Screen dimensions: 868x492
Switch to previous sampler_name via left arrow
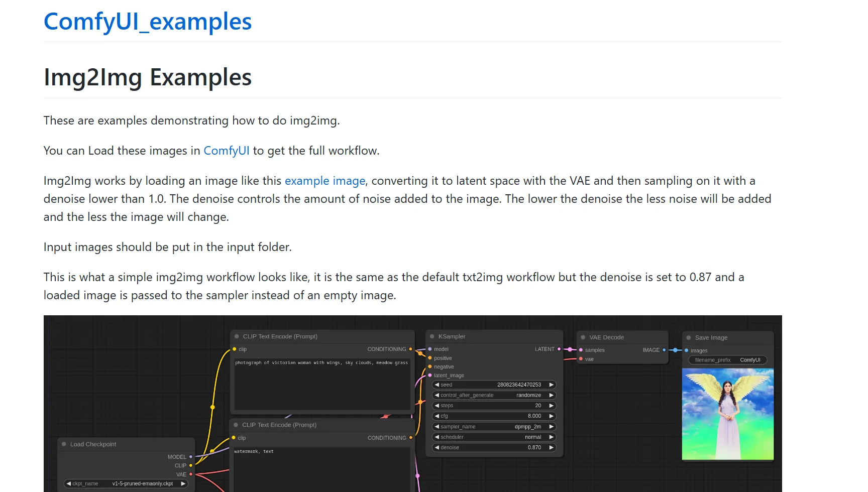437,427
